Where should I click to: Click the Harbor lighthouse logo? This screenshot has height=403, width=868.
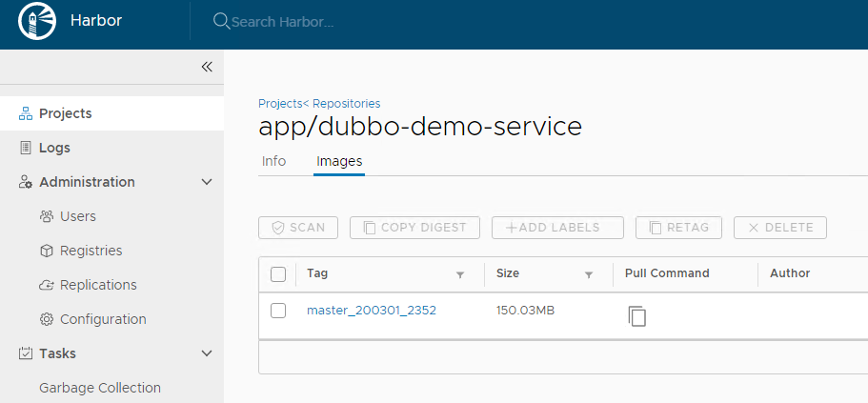[37, 21]
